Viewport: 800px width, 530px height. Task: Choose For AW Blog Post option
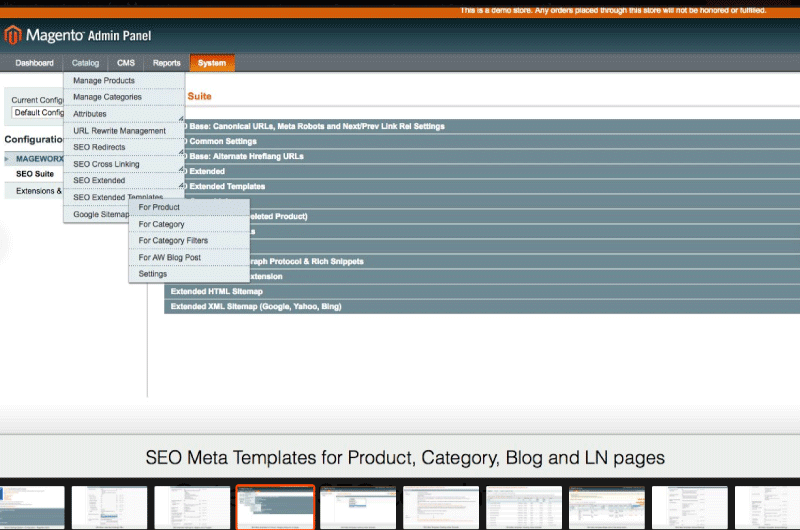pyautogui.click(x=189, y=257)
